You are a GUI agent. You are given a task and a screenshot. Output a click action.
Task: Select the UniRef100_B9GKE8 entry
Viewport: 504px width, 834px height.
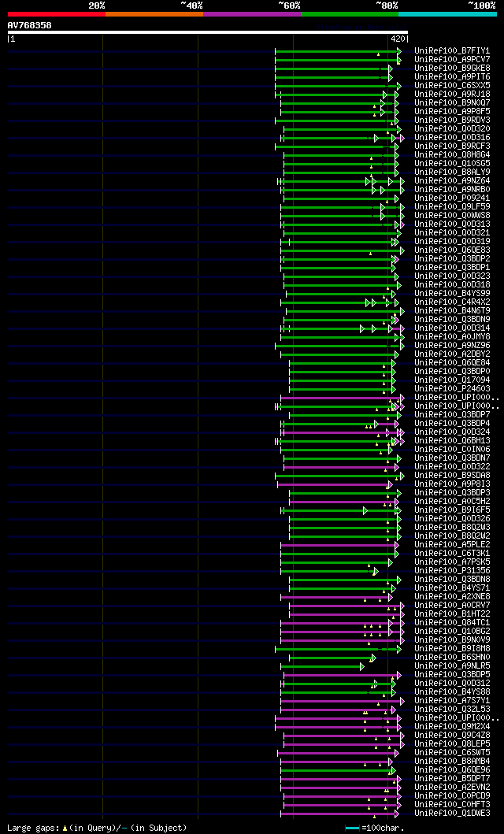(x=452, y=68)
